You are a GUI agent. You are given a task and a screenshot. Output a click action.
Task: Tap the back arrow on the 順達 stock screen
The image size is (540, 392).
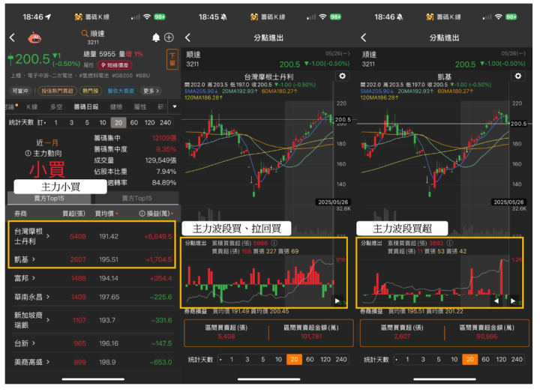pyautogui.click(x=13, y=37)
